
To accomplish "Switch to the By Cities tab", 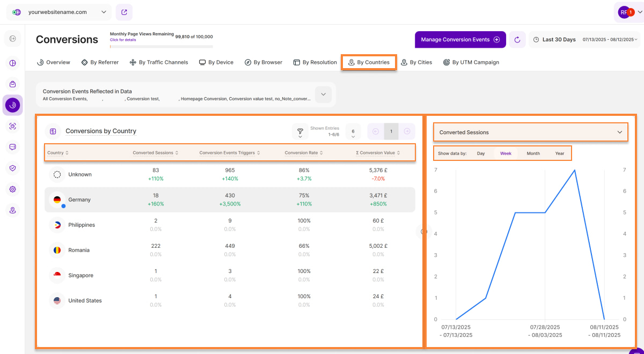I will (x=416, y=62).
